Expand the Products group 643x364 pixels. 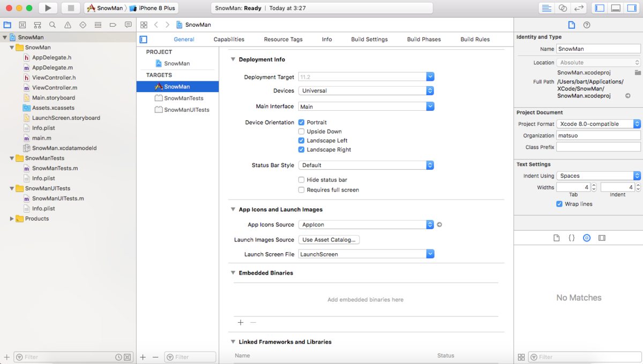pos(12,218)
